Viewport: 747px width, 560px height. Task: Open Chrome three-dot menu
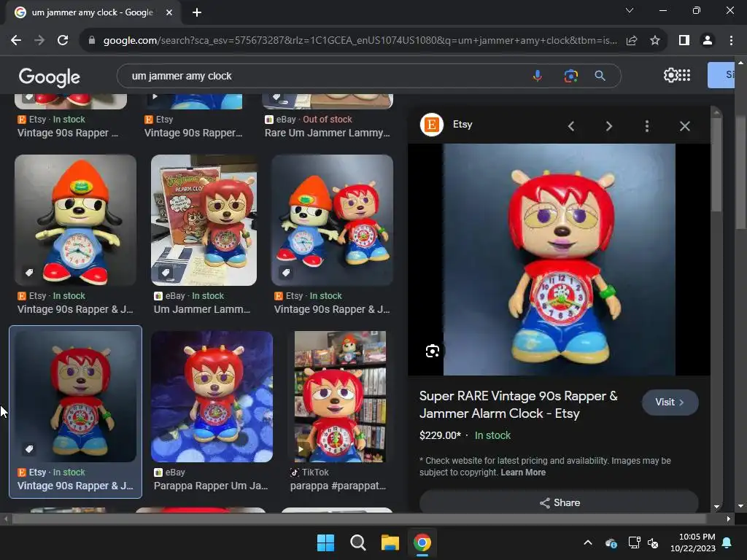tap(731, 41)
